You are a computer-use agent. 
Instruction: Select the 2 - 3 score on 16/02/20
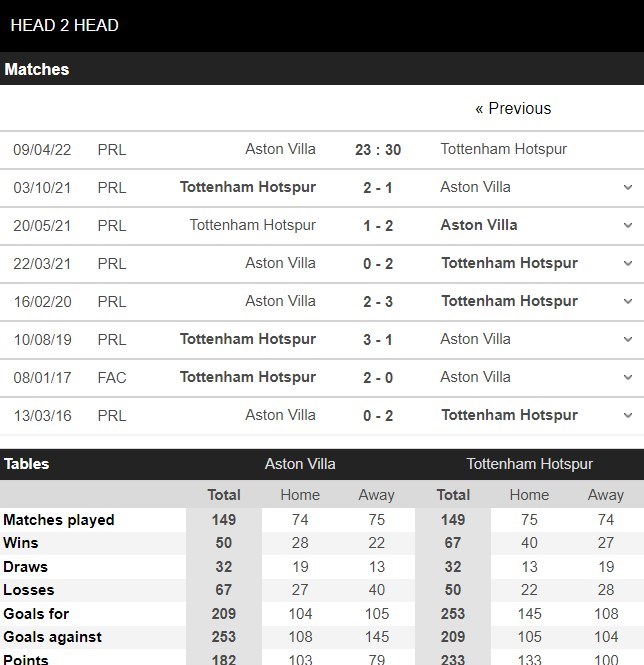(x=378, y=302)
